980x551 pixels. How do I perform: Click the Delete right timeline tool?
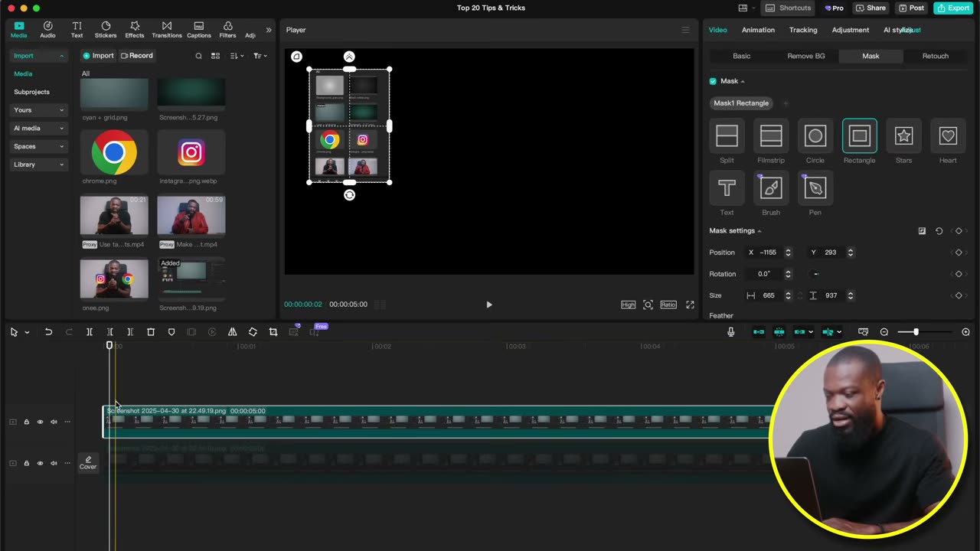pyautogui.click(x=130, y=332)
